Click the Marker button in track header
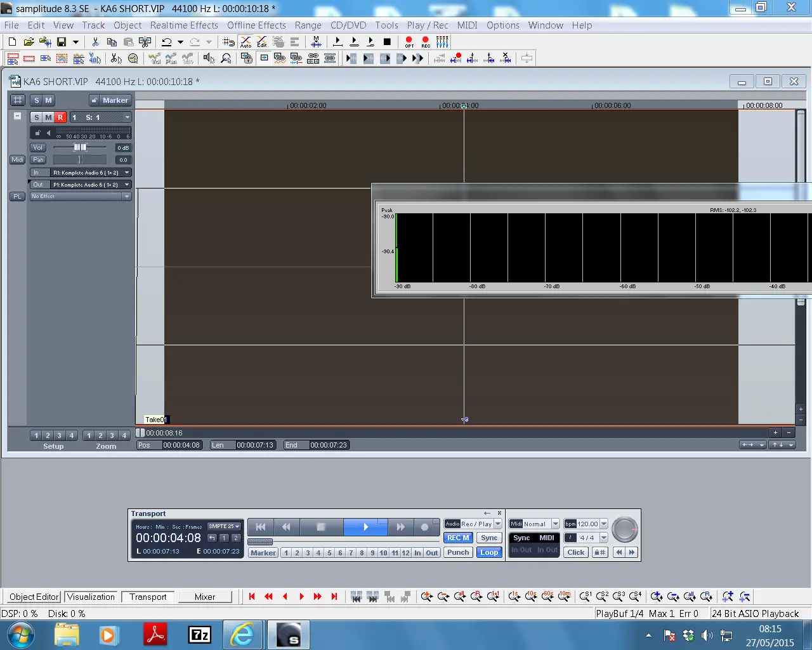Image resolution: width=812 pixels, height=650 pixels. [x=110, y=100]
